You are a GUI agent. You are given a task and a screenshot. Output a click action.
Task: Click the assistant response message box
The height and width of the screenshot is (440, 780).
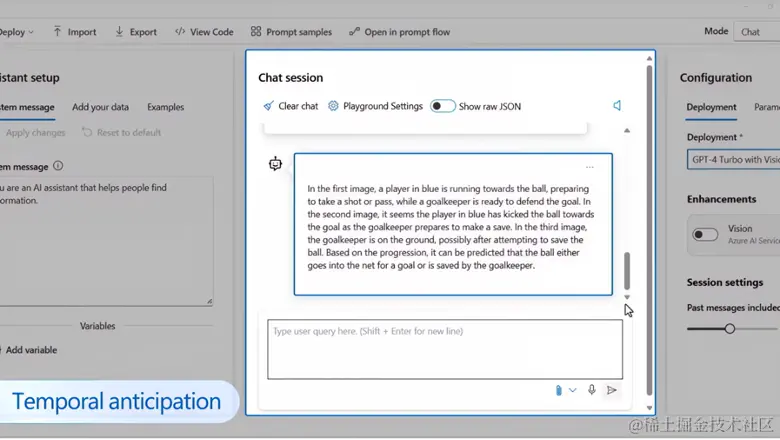click(453, 224)
